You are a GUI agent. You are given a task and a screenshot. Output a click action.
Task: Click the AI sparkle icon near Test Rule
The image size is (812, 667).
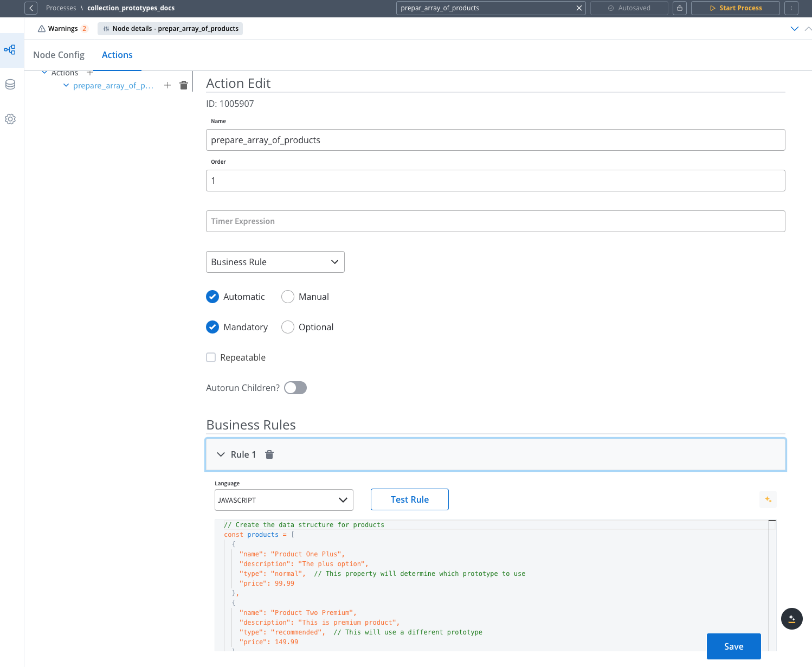point(768,499)
